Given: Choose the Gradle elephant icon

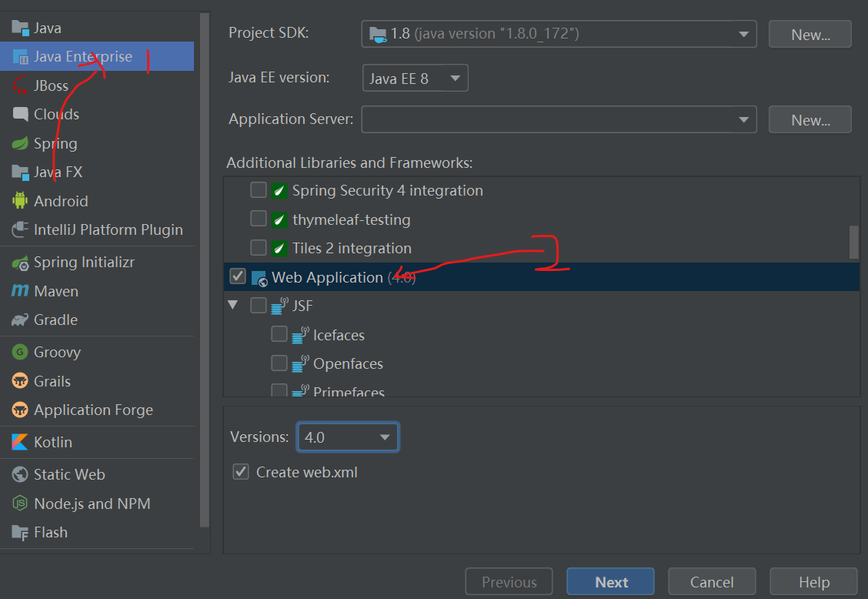Looking at the screenshot, I should point(20,320).
